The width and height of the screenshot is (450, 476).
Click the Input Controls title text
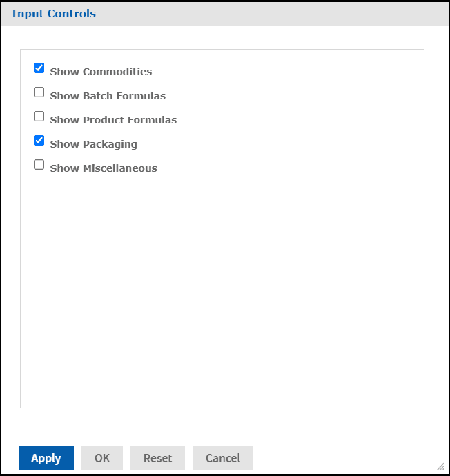pos(54,14)
